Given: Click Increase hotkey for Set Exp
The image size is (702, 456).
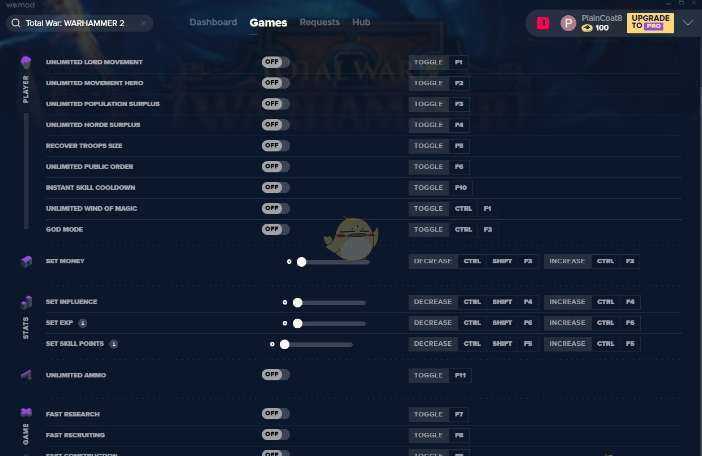Looking at the screenshot, I should (567, 323).
